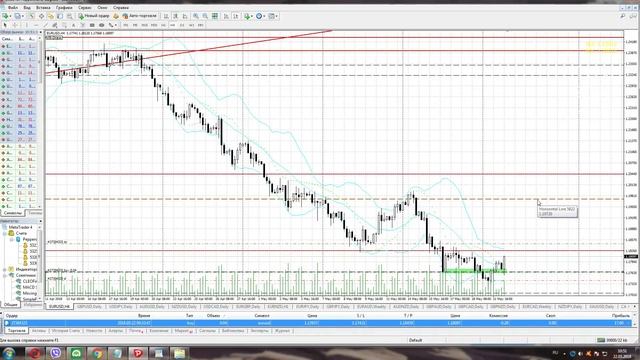
Task: Open the История Счета terminal tab
Action: [66, 331]
